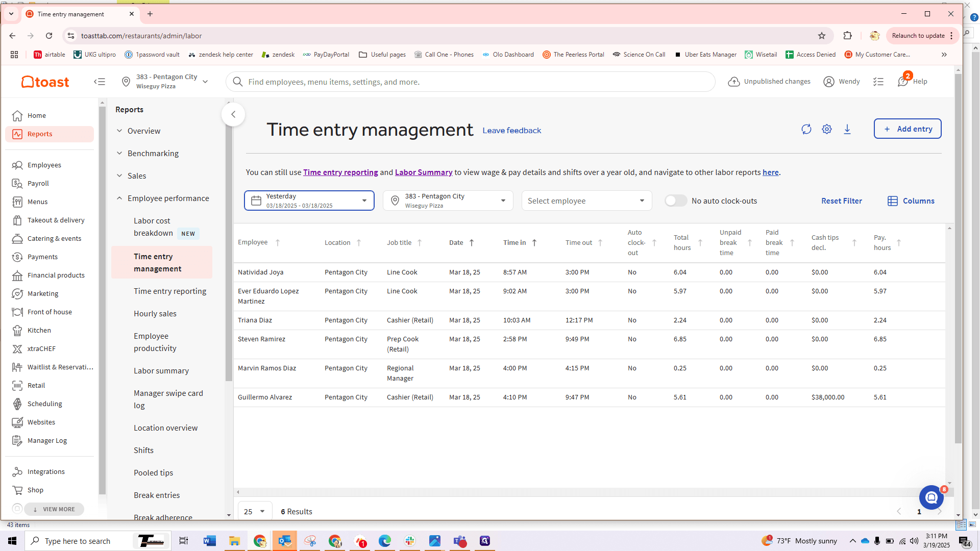Open the Select employee dropdown
Screen dimensions: 980x551
pos(587,201)
